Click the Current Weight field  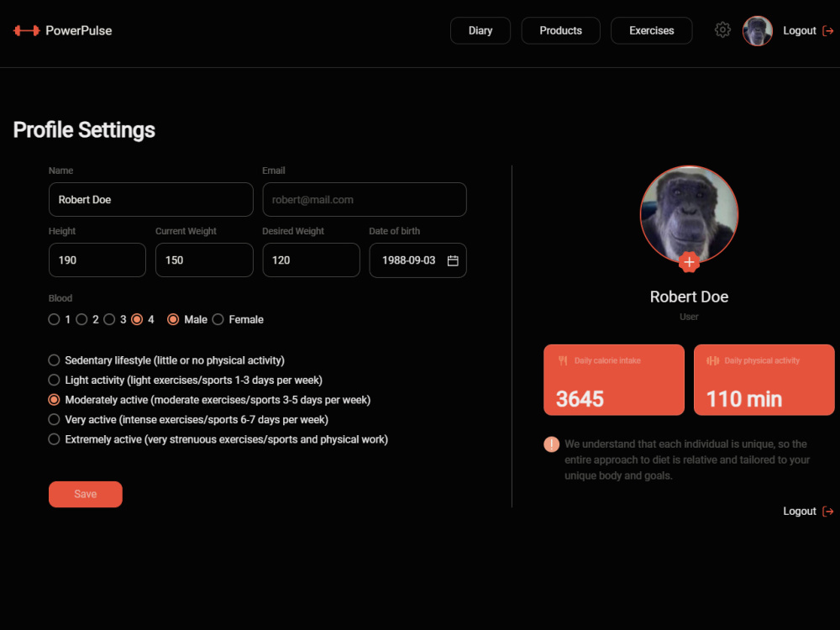(204, 260)
